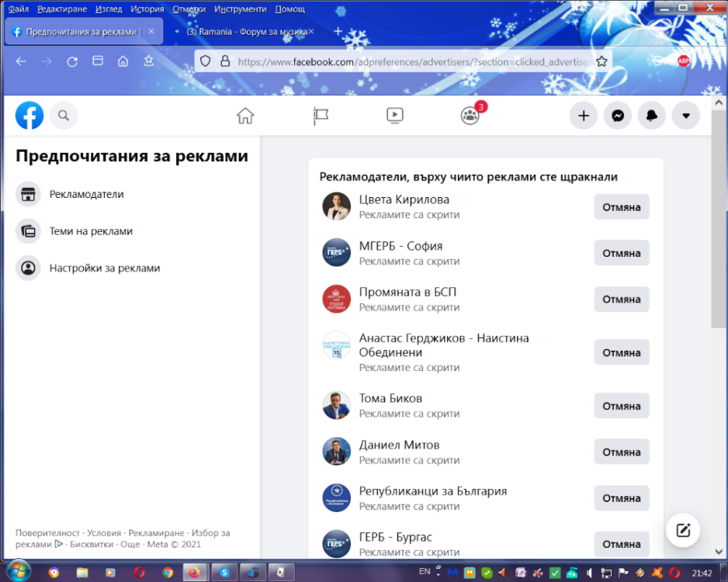The width and height of the screenshot is (728, 582).
Task: Click Отмяна for Даниел Митов
Action: point(621,452)
